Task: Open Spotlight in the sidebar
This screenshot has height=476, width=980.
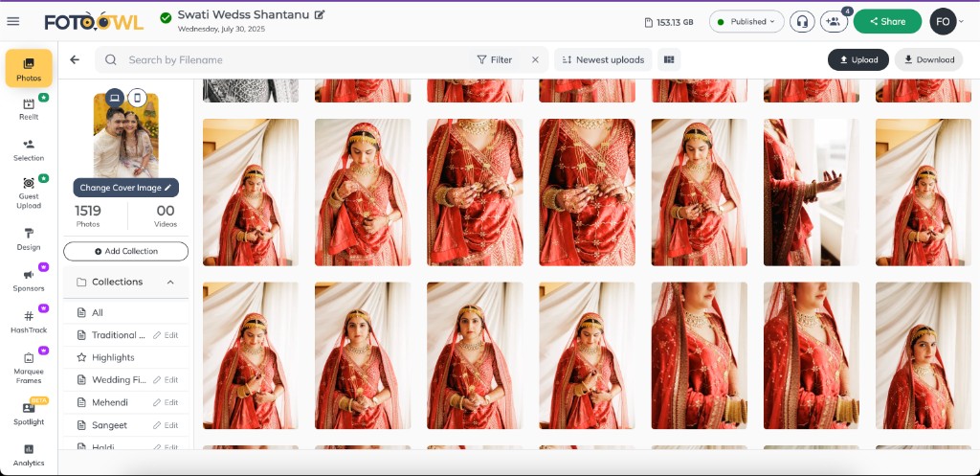Action: 29,414
